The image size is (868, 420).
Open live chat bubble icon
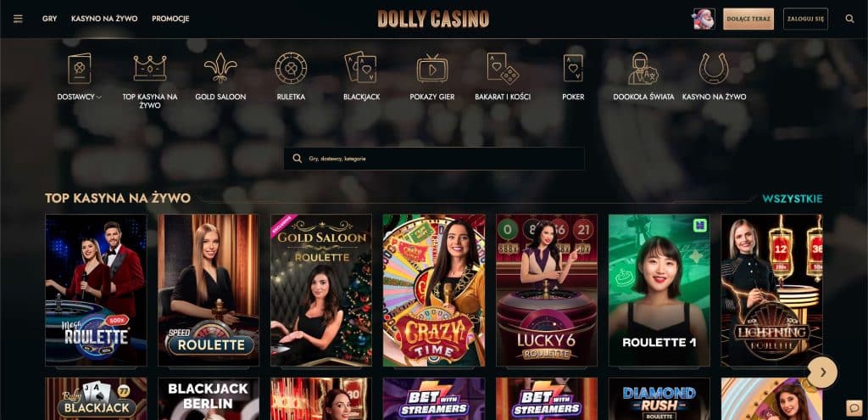pyautogui.click(x=854, y=408)
